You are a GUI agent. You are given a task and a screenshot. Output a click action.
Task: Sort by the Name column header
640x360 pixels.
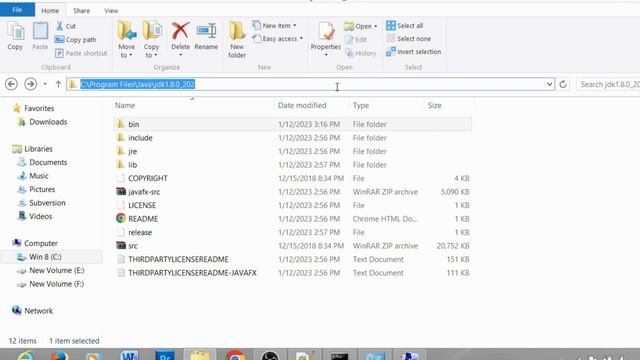click(125, 105)
